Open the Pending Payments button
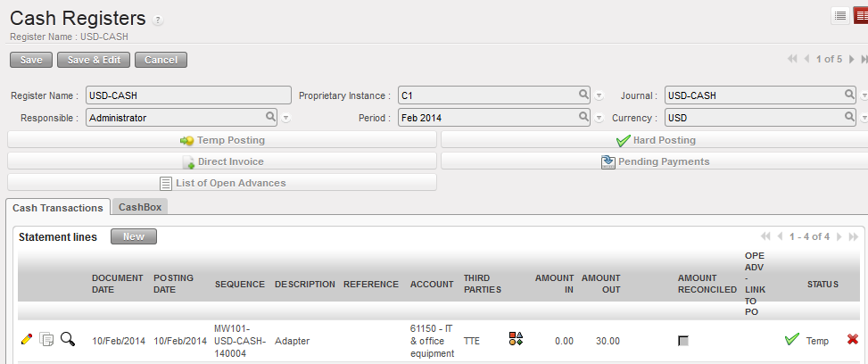Screen dimensions: 868x364 pos(655,161)
